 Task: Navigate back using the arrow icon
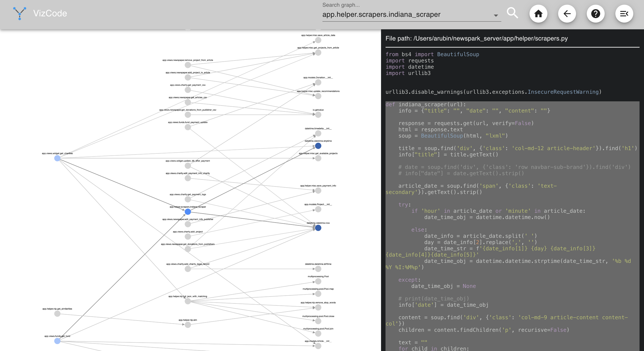(567, 14)
